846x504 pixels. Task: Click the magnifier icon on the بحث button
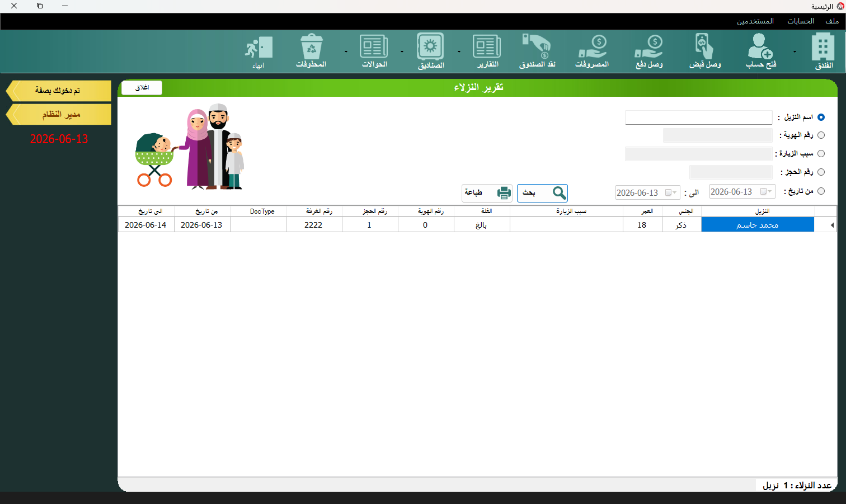(559, 193)
